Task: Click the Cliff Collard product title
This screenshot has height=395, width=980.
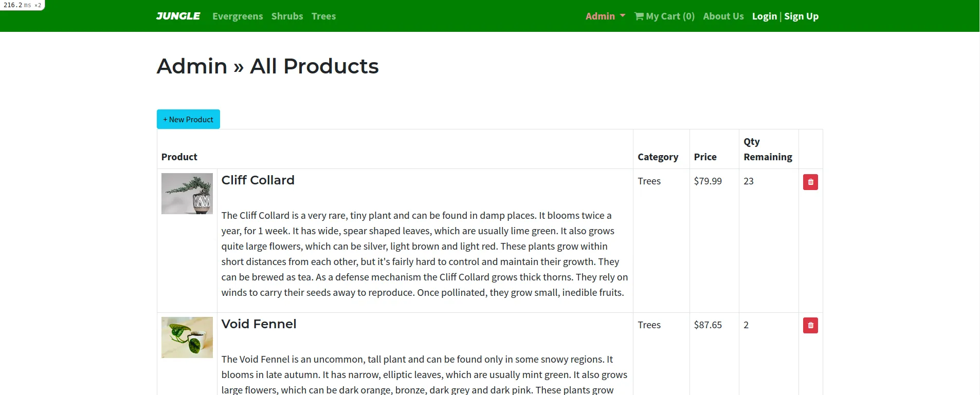Action: click(258, 180)
